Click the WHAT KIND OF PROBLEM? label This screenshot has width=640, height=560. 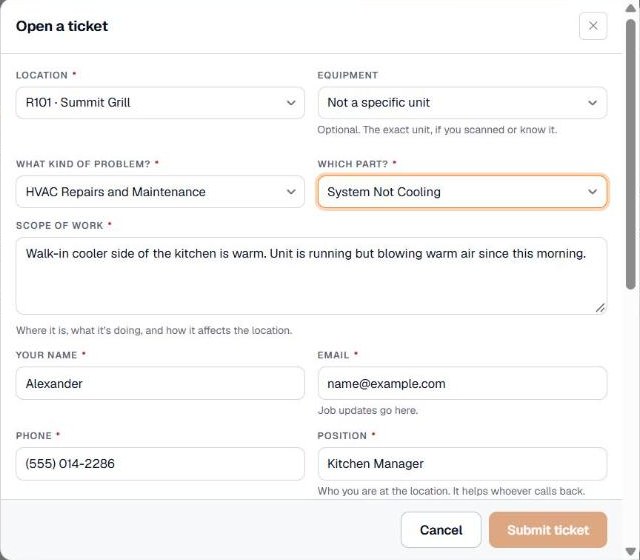83,164
